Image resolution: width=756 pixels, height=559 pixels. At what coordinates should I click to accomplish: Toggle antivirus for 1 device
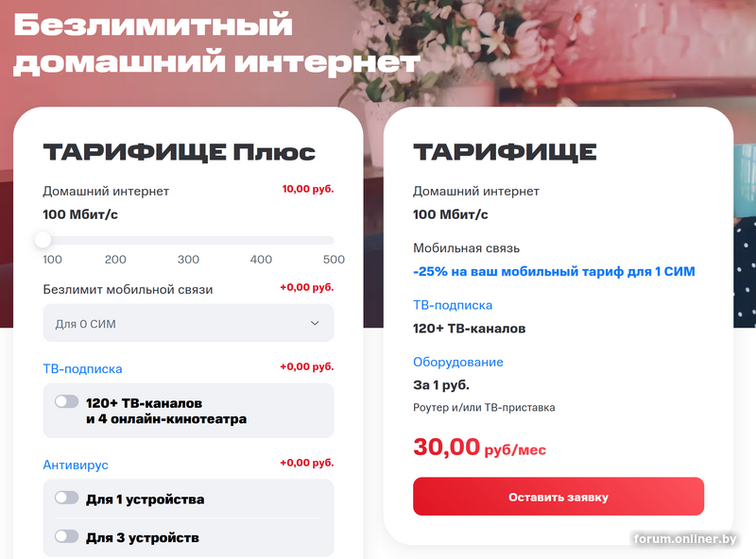click(x=66, y=499)
